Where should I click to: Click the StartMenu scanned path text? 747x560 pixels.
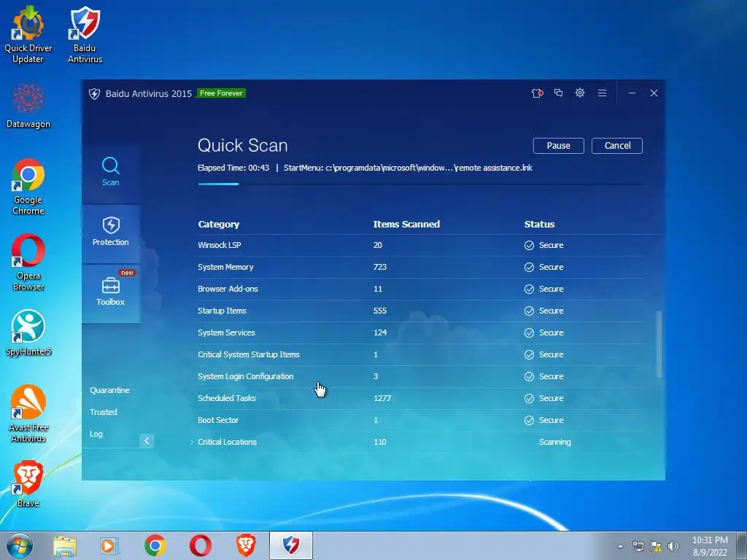point(408,168)
